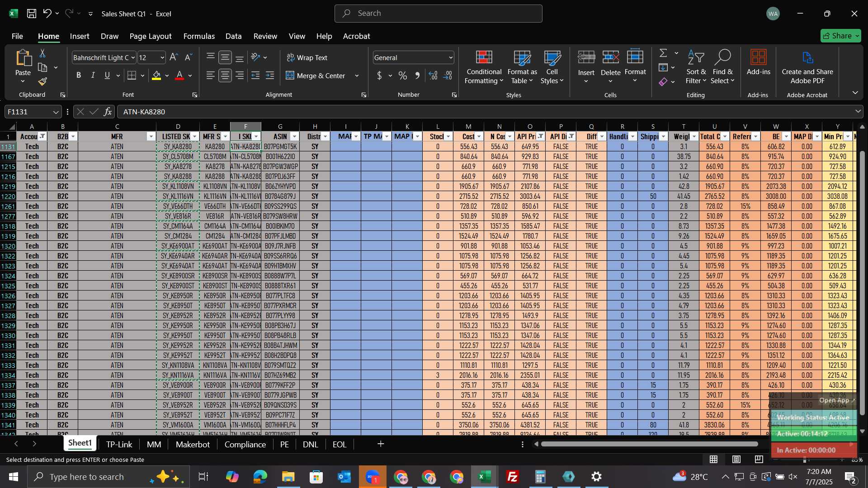Click Format as Table button
The width and height of the screenshot is (868, 488).
[522, 67]
